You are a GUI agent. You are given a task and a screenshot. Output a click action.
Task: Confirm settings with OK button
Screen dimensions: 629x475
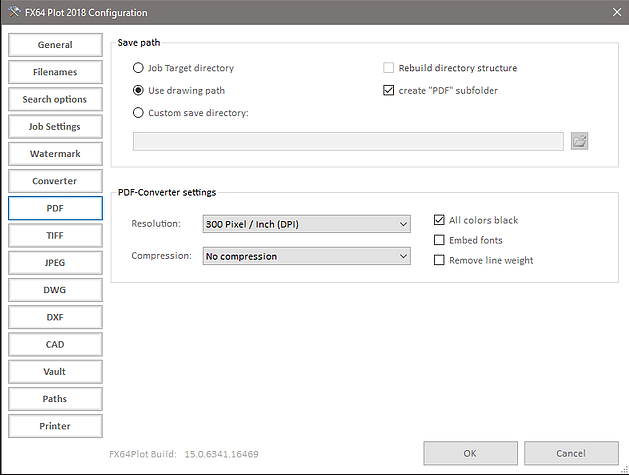pos(471,453)
